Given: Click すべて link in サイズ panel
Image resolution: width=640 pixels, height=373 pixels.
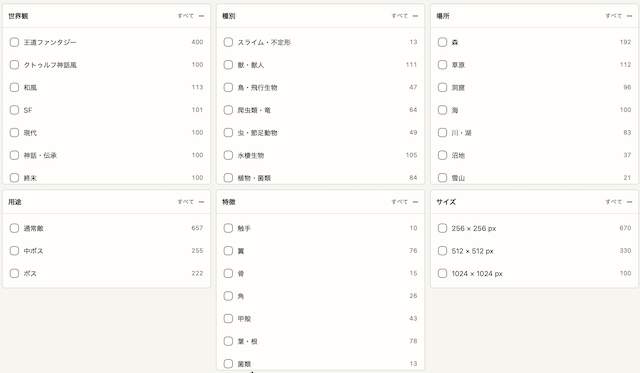Looking at the screenshot, I should [x=613, y=202].
